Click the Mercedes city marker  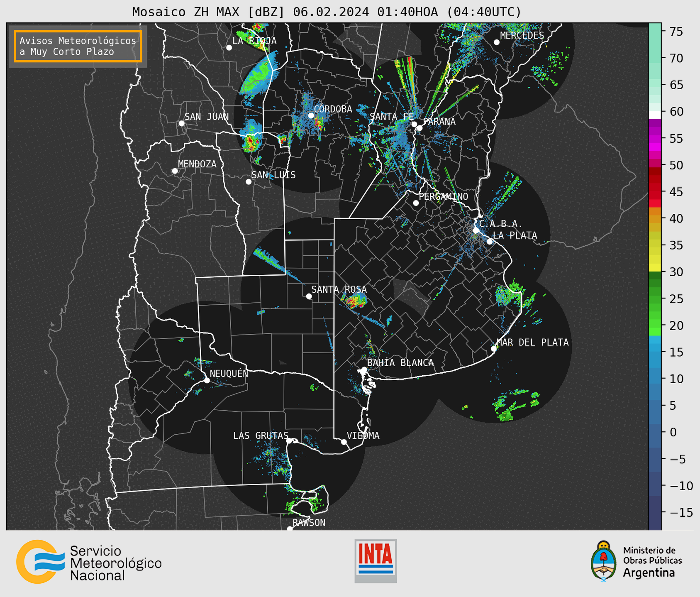click(x=497, y=42)
